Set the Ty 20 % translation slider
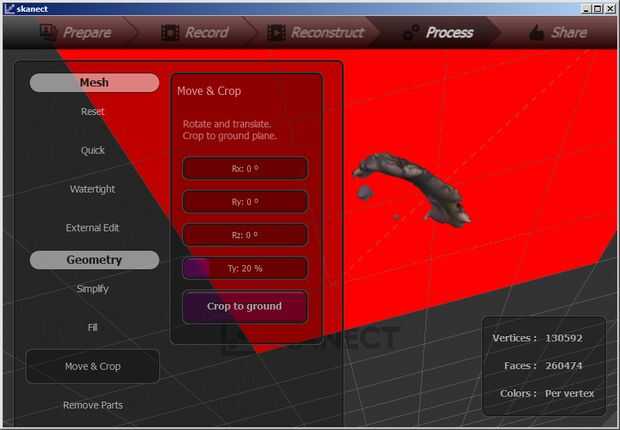Image resolution: width=620 pixels, height=430 pixels. coord(245,269)
